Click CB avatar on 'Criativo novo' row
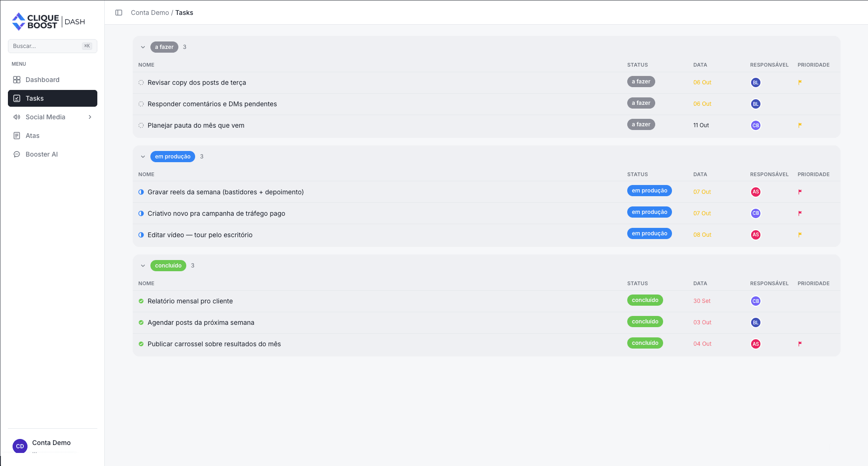The width and height of the screenshot is (868, 466). pyautogui.click(x=756, y=213)
